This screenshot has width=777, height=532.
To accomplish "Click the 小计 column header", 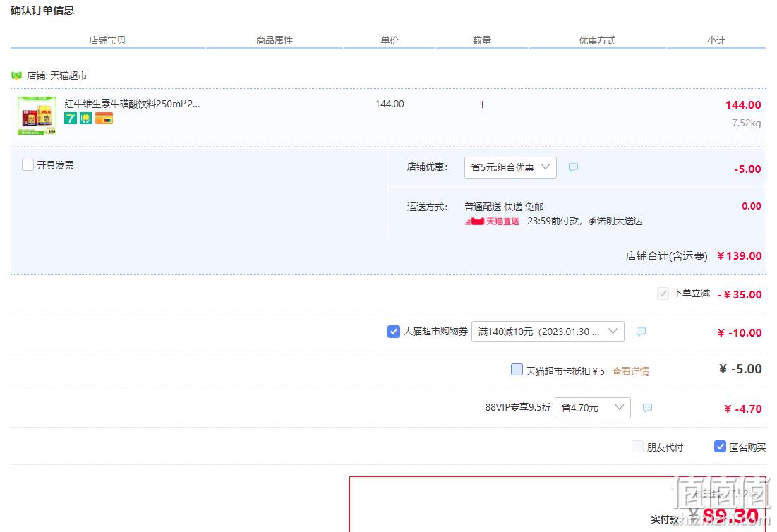I will [716, 41].
